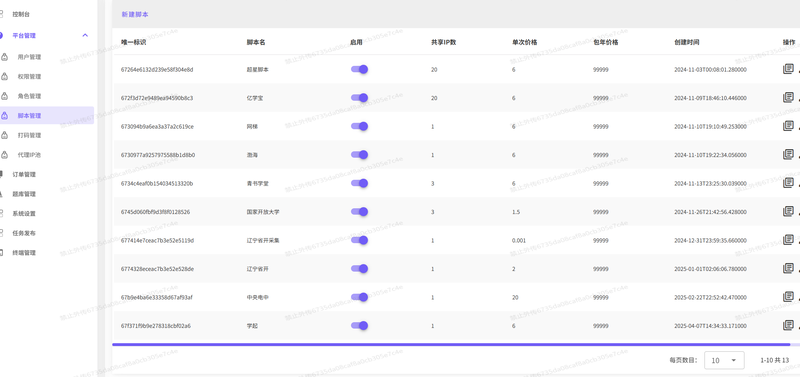
Task: Open detail icon for script 67f371f9b9e278318cbf02a6
Action: point(788,325)
